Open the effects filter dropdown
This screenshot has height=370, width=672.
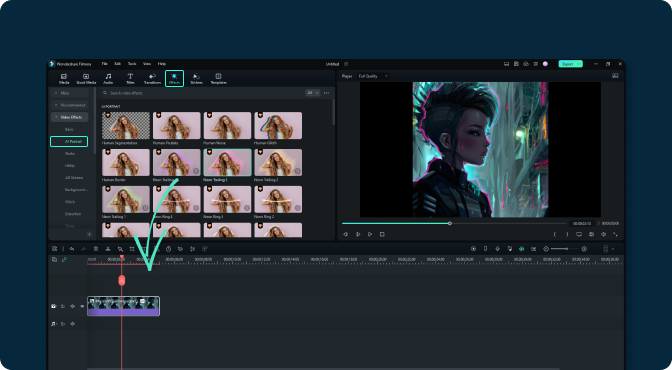coord(312,93)
